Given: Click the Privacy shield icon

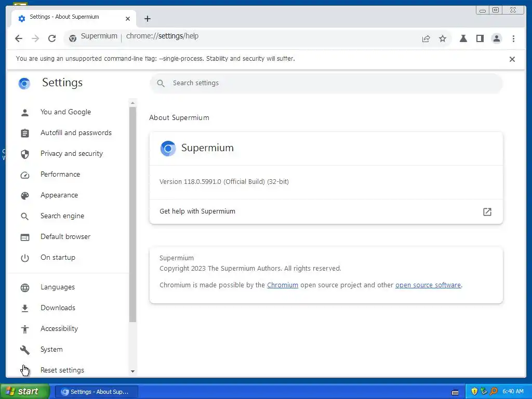Looking at the screenshot, I should pos(25,154).
